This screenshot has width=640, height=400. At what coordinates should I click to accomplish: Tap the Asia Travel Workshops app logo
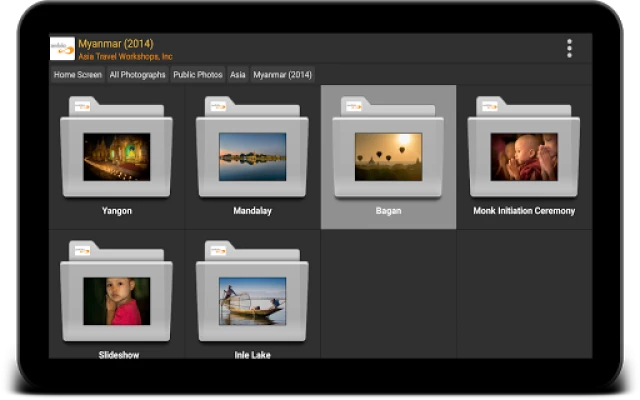[62, 48]
